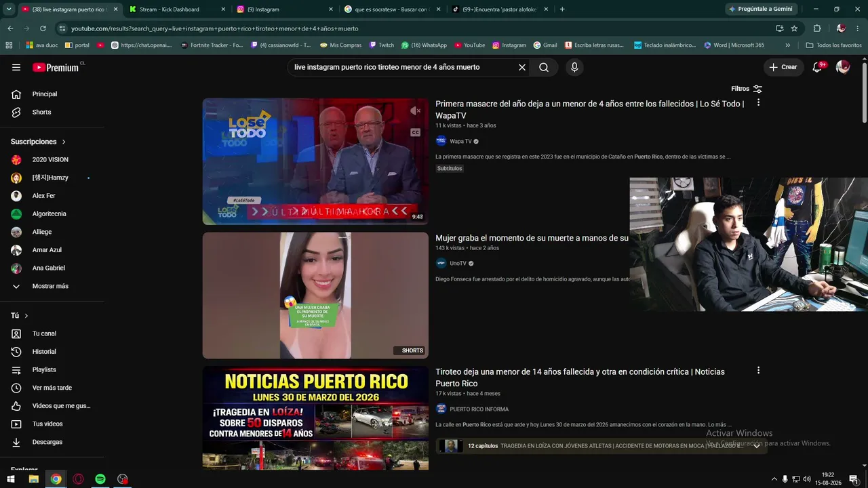Show hidden bookmarks via the overflow chevron
The height and width of the screenshot is (488, 868).
[787, 45]
